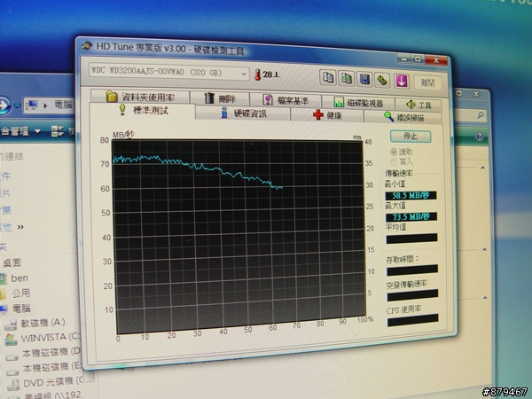Close the HD Tune window
532x399 pixels.
coord(436,60)
